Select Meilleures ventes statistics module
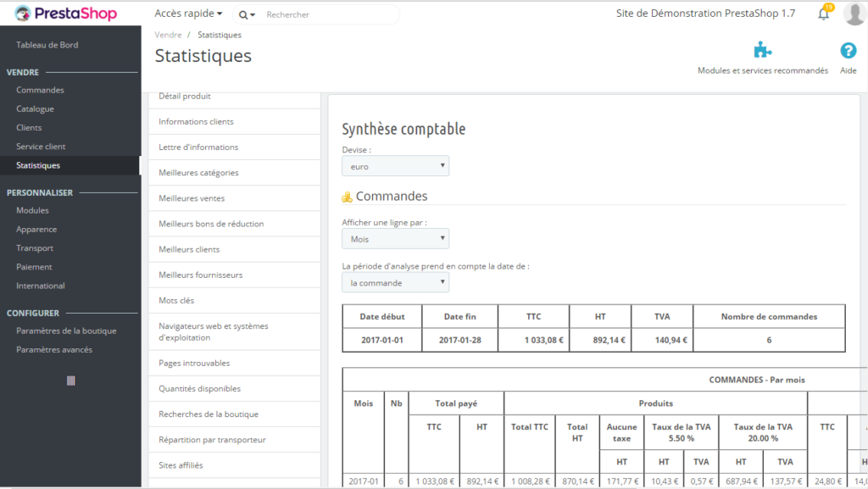Image resolution: width=868 pixels, height=489 pixels. 234,198
